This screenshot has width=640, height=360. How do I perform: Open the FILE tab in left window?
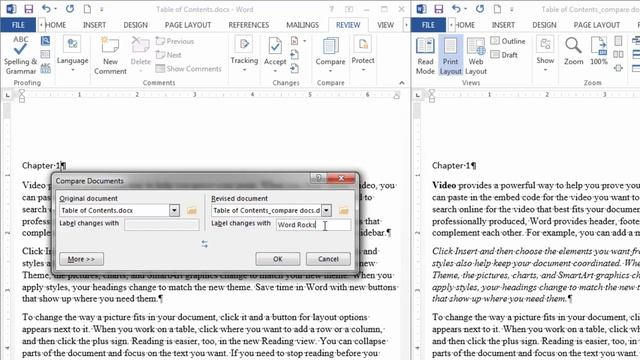coord(18,25)
